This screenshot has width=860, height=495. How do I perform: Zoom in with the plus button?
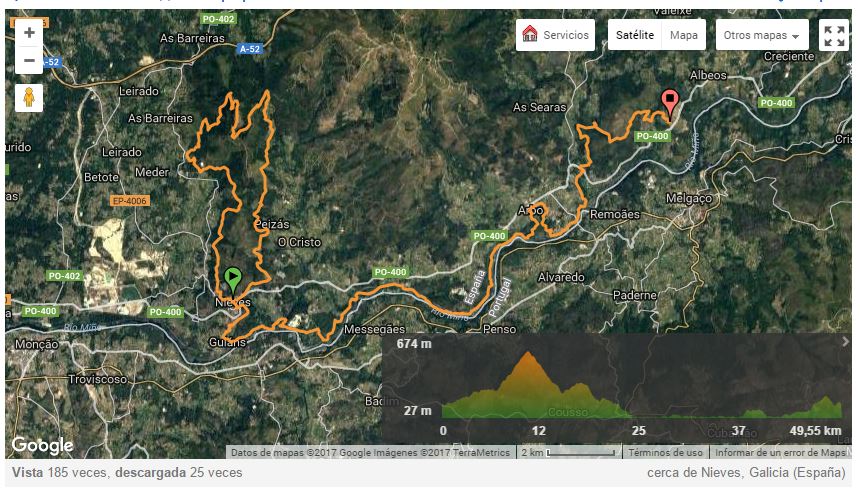click(x=29, y=33)
